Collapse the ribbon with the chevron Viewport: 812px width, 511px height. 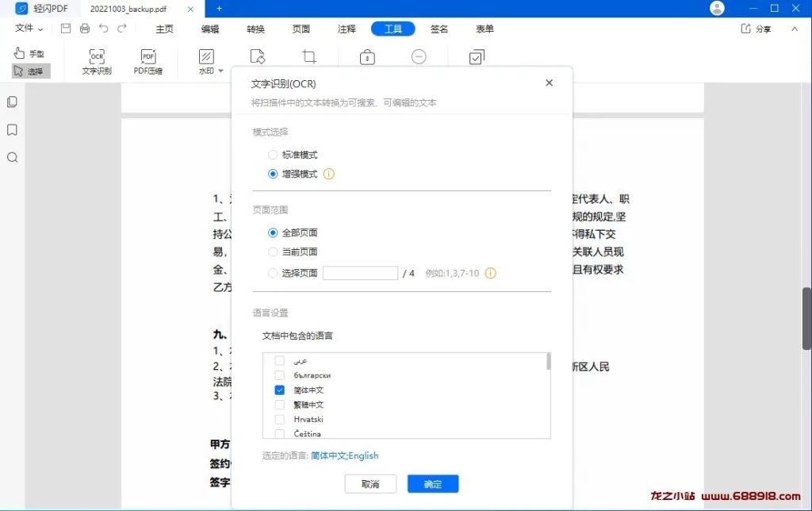[795, 29]
